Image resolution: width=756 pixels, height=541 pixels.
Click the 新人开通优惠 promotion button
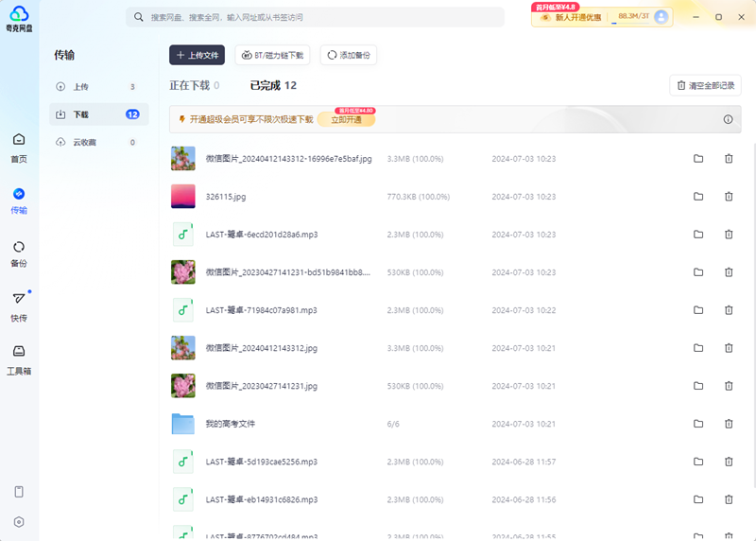pos(572,17)
